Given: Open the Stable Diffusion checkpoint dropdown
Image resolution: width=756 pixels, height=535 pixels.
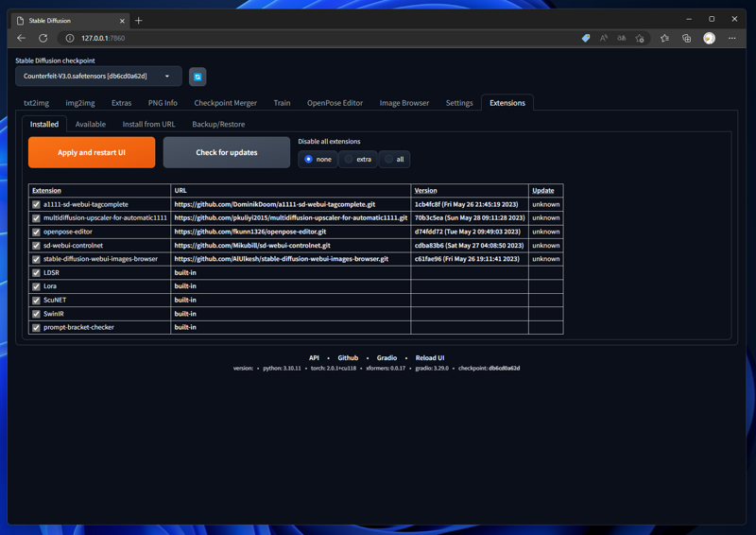Looking at the screenshot, I should point(98,77).
